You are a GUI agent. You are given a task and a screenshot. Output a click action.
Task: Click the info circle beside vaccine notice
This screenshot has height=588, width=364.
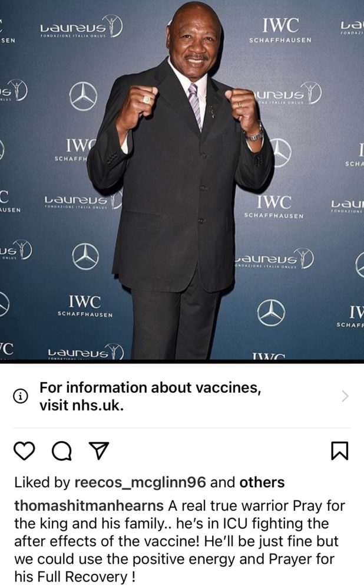[x=20, y=396]
